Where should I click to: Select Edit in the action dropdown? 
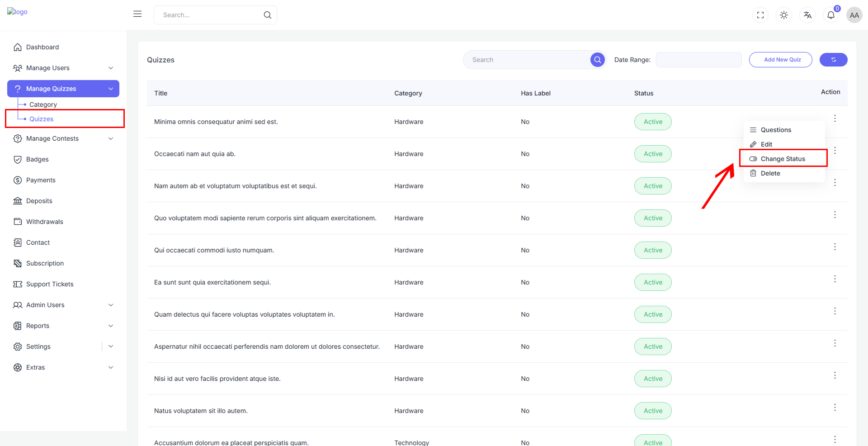[784, 144]
